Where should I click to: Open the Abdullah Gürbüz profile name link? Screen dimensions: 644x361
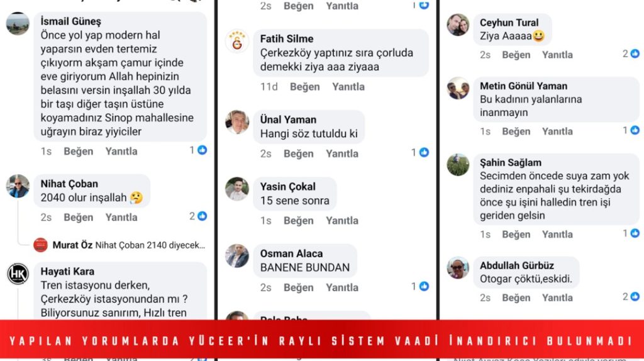coord(517,265)
